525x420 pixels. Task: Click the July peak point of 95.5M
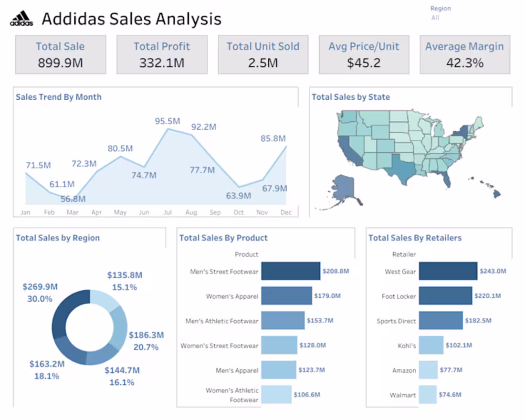pyautogui.click(x=168, y=129)
